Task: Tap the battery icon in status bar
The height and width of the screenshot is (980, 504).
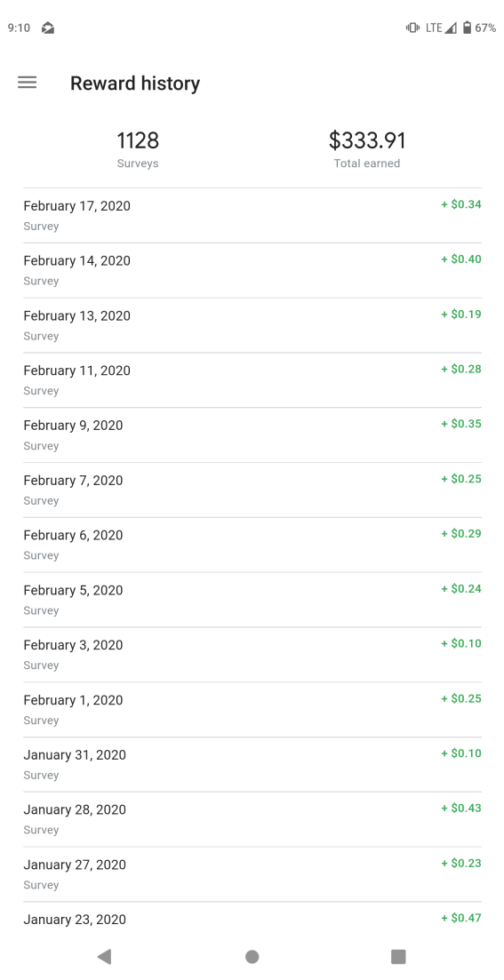Action: point(467,28)
